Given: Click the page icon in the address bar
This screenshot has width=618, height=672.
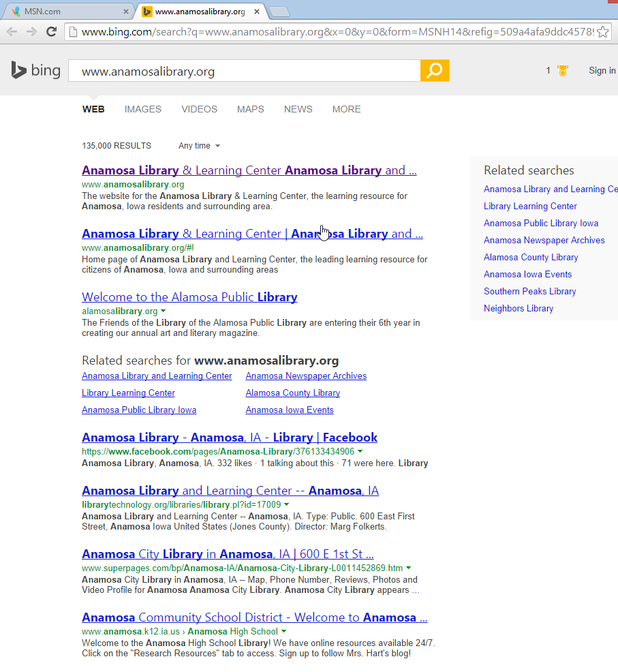Looking at the screenshot, I should [x=74, y=32].
